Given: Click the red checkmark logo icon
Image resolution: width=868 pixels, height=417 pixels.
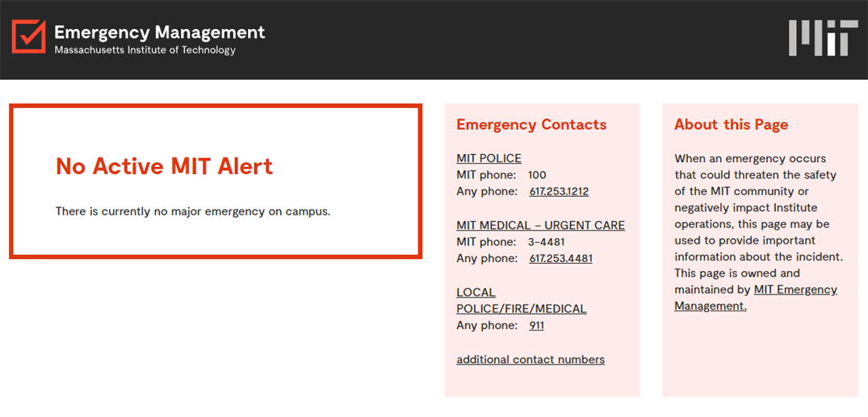Looking at the screenshot, I should pos(29,37).
